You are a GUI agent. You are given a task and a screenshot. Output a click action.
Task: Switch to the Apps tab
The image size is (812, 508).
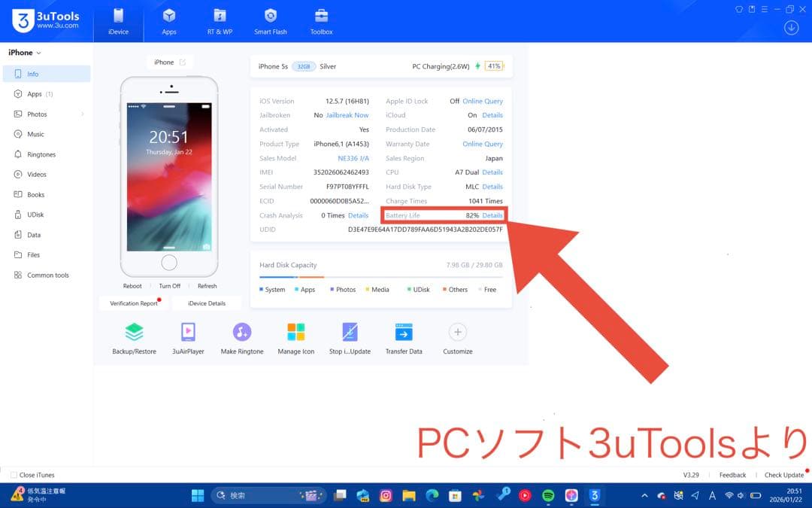[169, 21]
